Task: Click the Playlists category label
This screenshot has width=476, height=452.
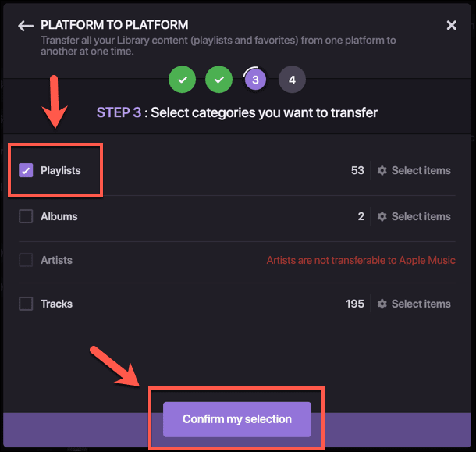Action: click(61, 170)
